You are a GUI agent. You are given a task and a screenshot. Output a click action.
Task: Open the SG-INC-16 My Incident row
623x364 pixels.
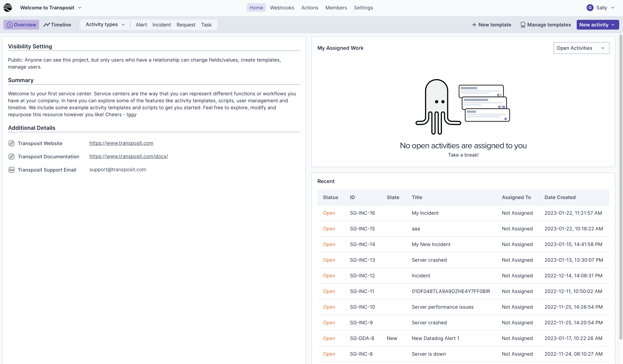425,213
